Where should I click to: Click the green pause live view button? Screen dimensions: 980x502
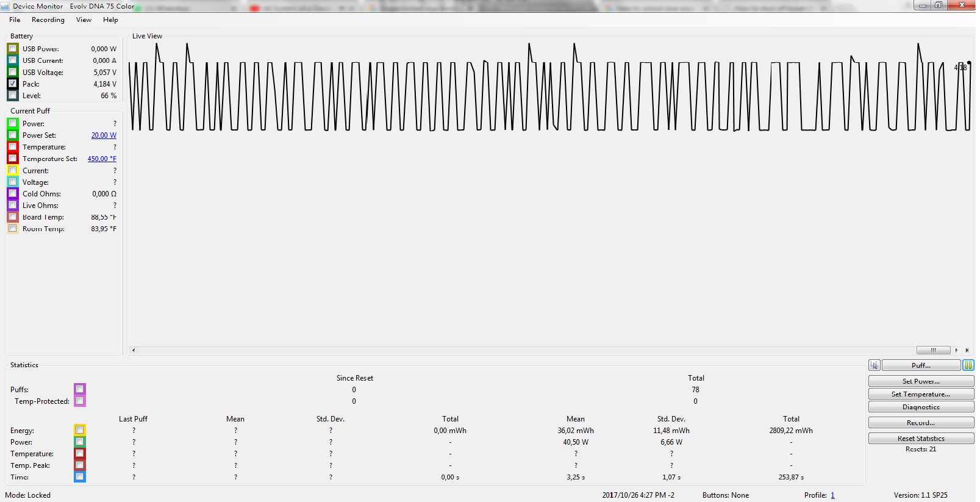968,365
